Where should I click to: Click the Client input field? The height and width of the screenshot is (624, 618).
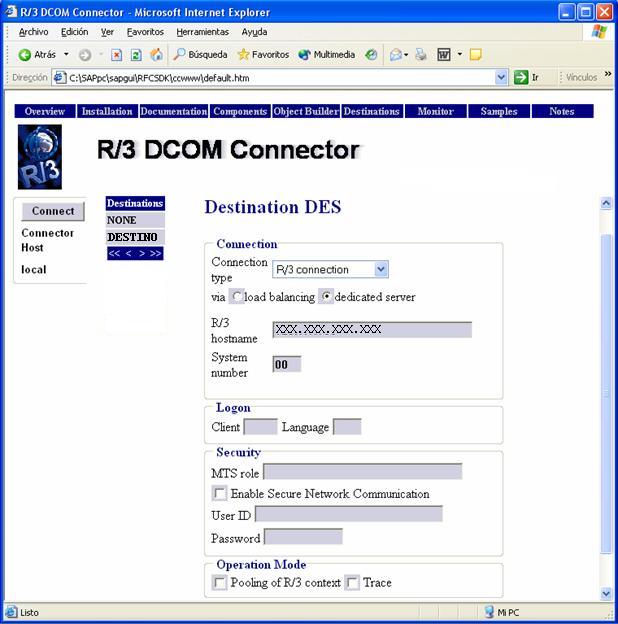260,427
